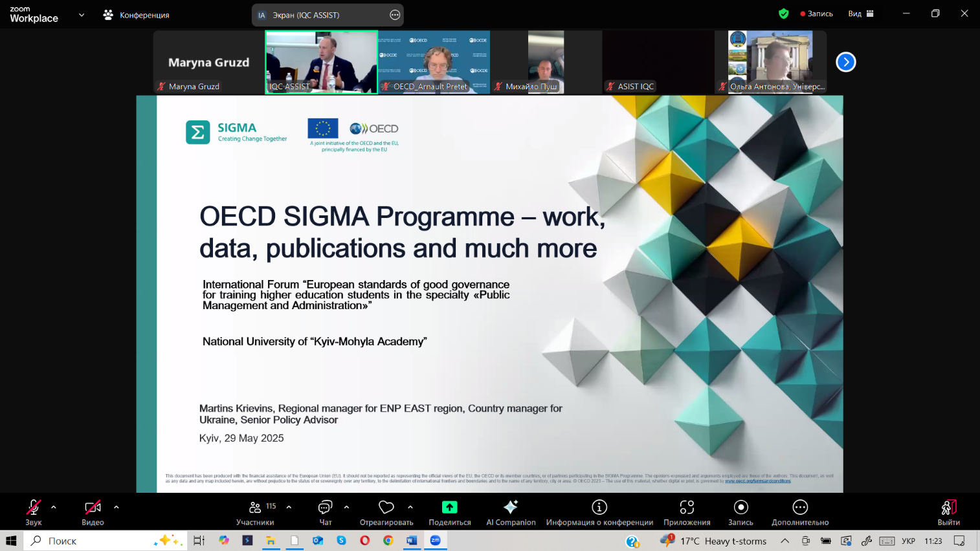Screen dimensions: 980x551
Task: Click the Запись recording indicator at top
Action: coord(817,14)
